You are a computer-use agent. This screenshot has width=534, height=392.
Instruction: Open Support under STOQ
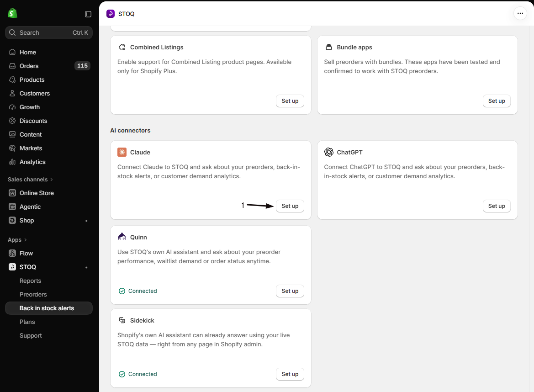click(31, 335)
